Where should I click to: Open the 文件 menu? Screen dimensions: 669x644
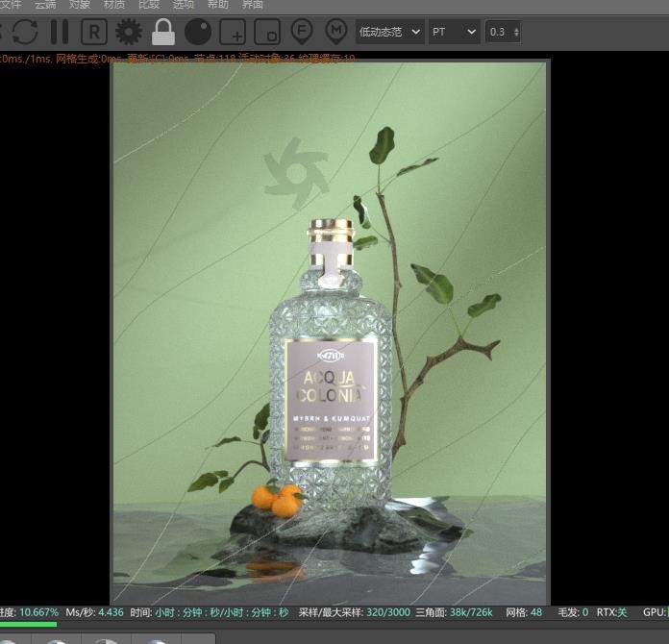(x=11, y=5)
